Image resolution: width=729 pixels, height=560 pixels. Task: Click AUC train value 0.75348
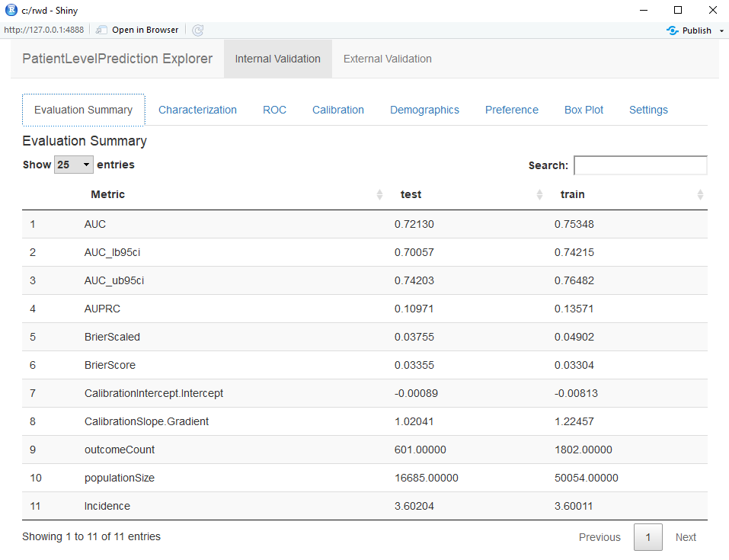click(x=574, y=224)
